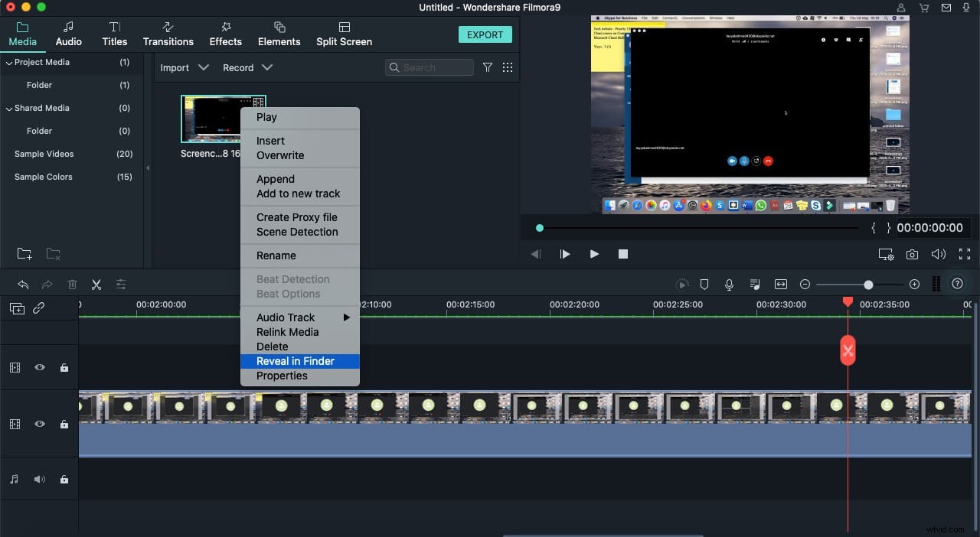Select the Split tool scissors icon
980x537 pixels.
click(x=96, y=284)
